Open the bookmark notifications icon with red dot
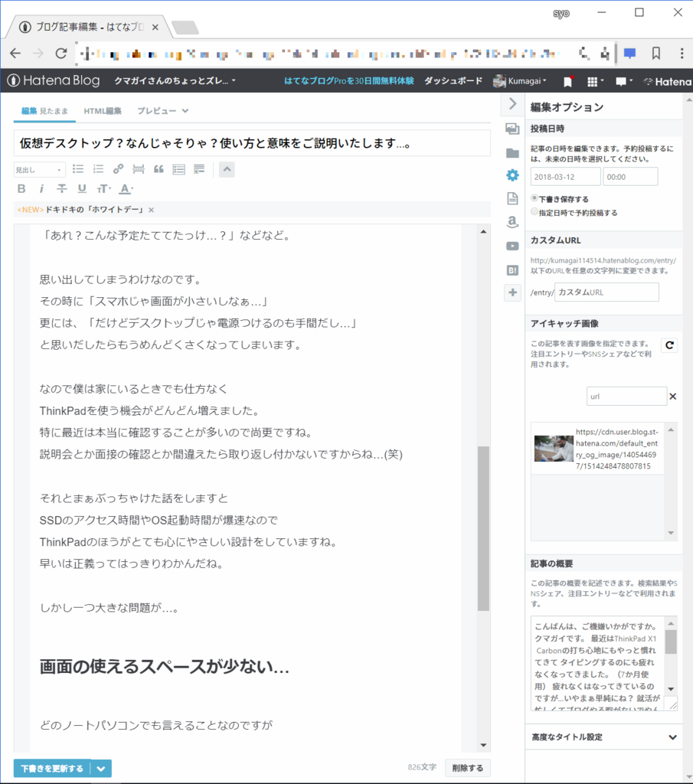Viewport: 693px width, 784px height. coord(568,81)
